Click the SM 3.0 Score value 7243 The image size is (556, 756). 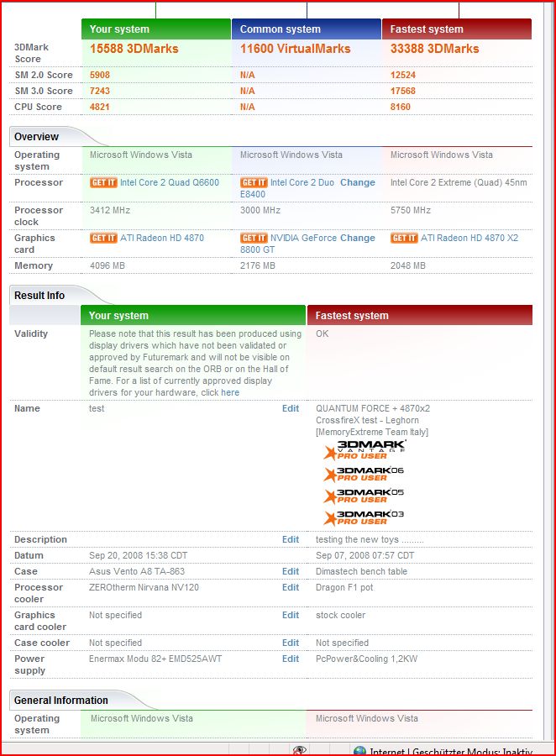[x=100, y=91]
